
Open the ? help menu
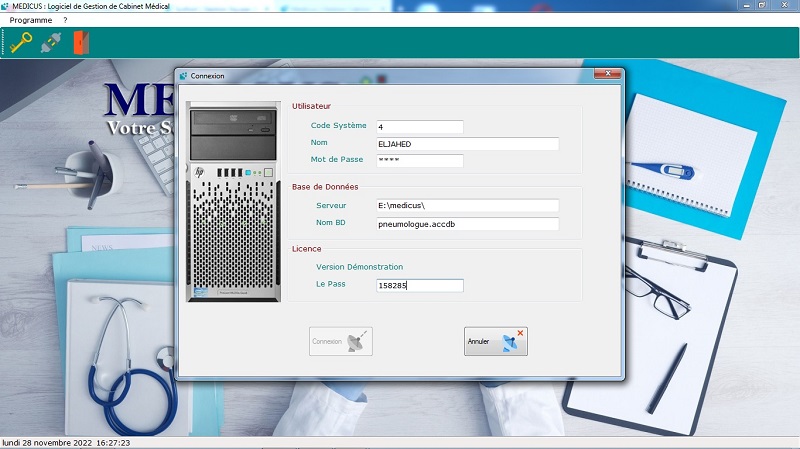(x=65, y=20)
